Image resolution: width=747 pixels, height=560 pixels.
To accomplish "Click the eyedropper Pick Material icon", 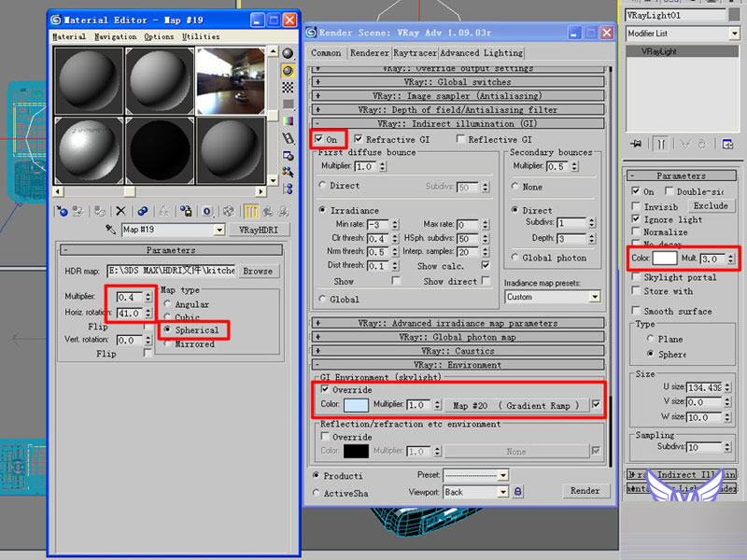I will click(x=110, y=230).
